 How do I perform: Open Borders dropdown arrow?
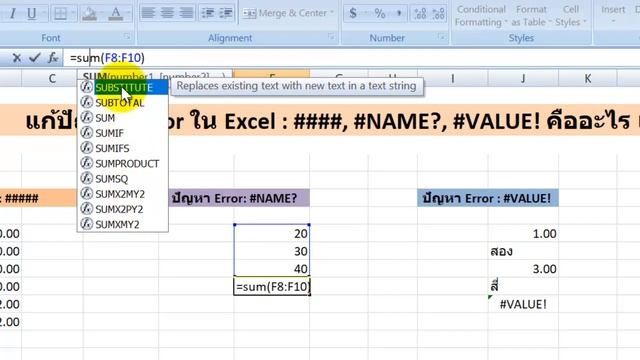(73, 14)
